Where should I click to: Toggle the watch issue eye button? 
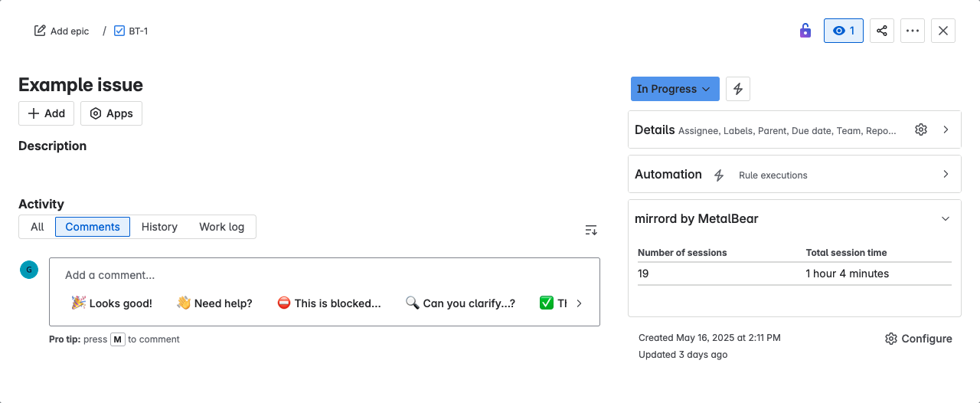coord(843,31)
